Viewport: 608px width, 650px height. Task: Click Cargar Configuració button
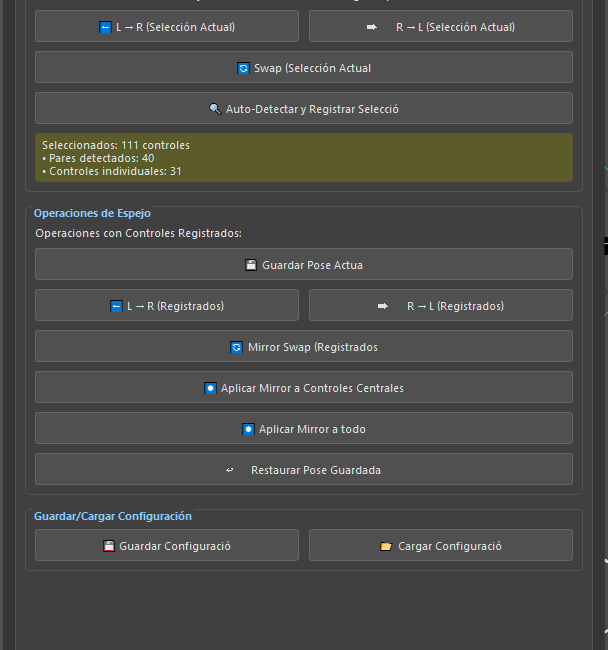point(441,546)
